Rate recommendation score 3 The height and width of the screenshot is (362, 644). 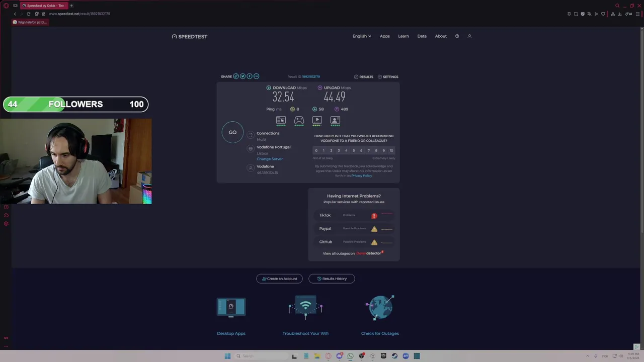coord(339,150)
